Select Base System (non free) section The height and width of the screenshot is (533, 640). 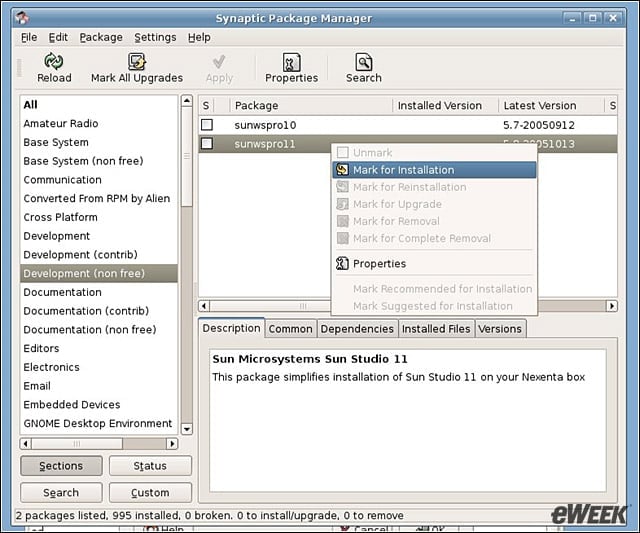click(99, 161)
